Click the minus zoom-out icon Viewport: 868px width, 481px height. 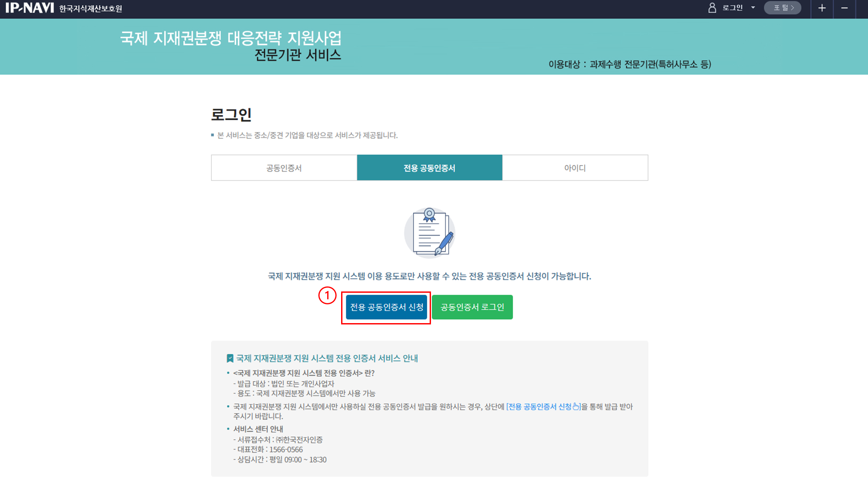click(x=845, y=8)
